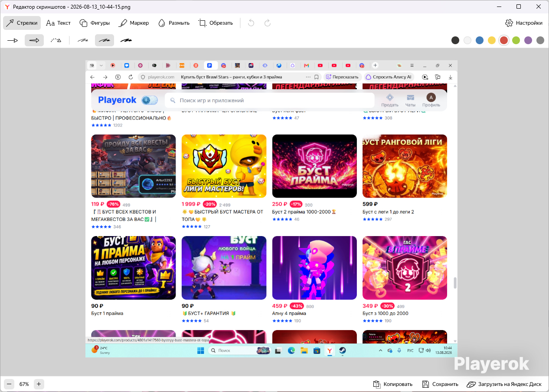
Task: Click Загрузить на Яндекс Диск
Action: click(x=504, y=384)
